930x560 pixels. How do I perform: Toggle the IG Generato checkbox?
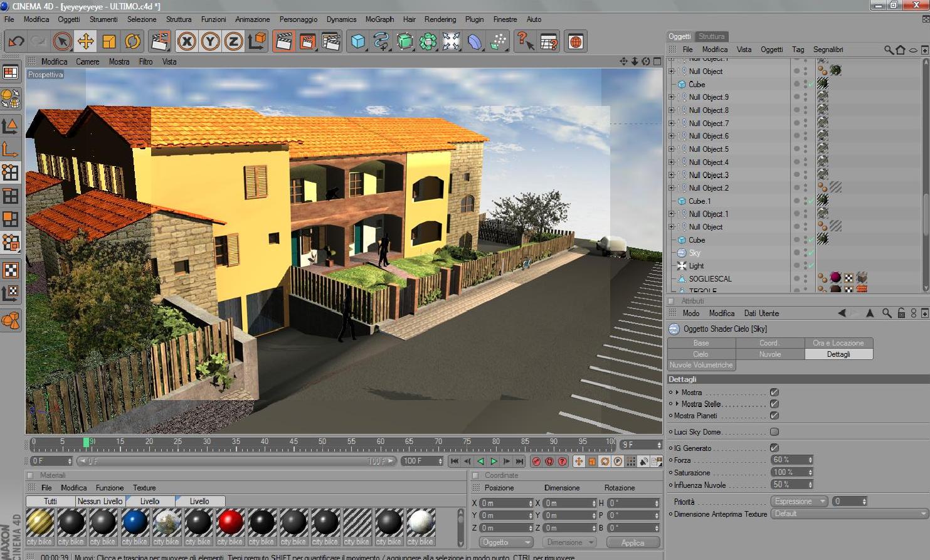click(774, 448)
